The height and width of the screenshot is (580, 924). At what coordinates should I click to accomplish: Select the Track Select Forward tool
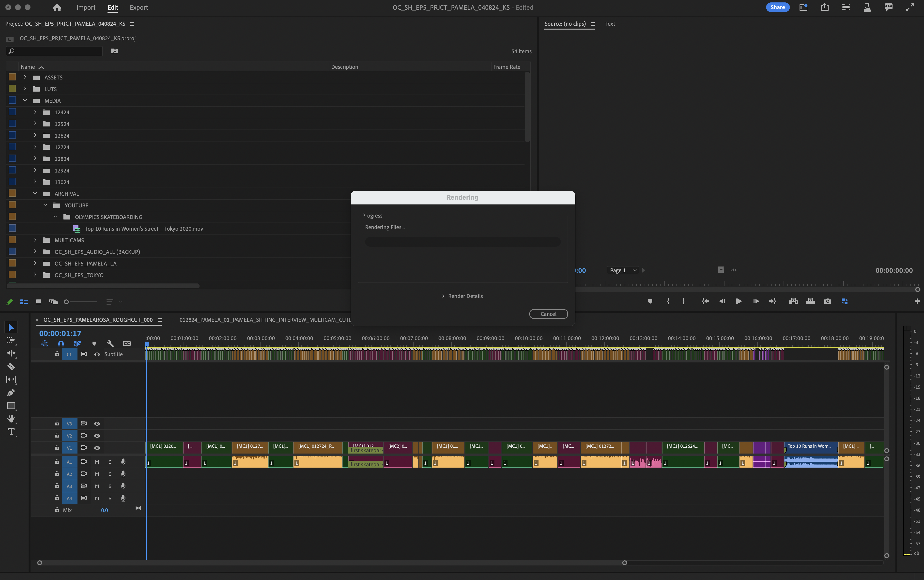(11, 340)
